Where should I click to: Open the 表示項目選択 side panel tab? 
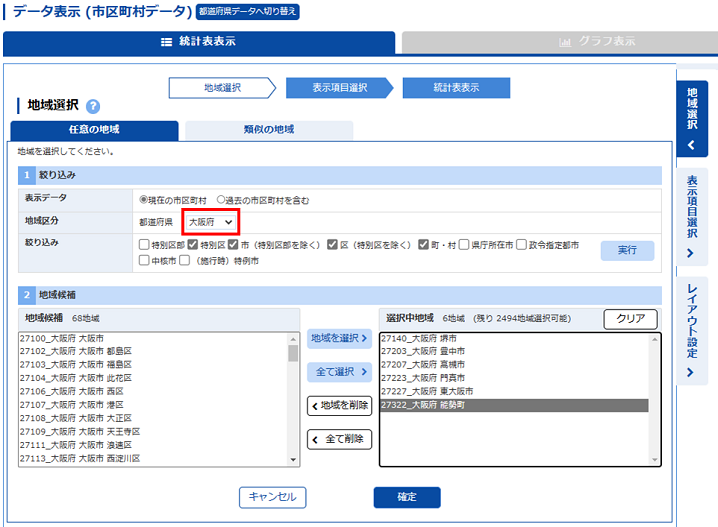coord(691,215)
